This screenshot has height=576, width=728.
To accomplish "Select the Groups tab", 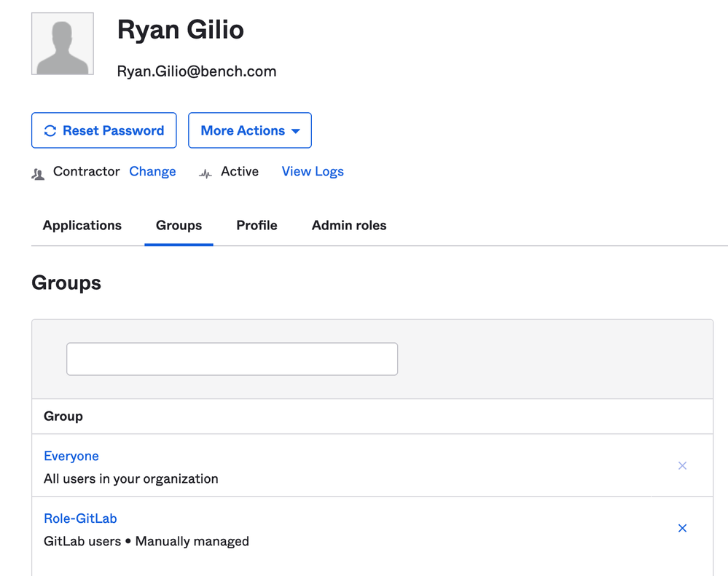I will pyautogui.click(x=179, y=226).
